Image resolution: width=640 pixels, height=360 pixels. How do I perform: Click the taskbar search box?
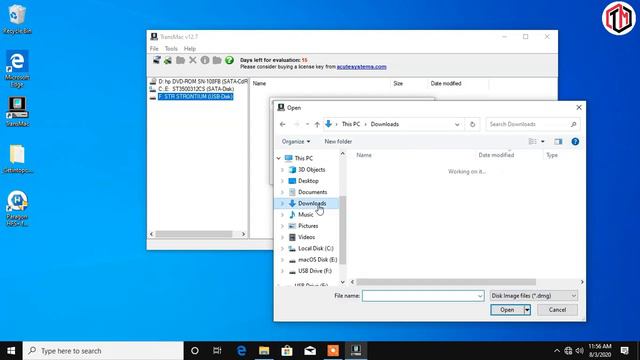[x=103, y=351]
